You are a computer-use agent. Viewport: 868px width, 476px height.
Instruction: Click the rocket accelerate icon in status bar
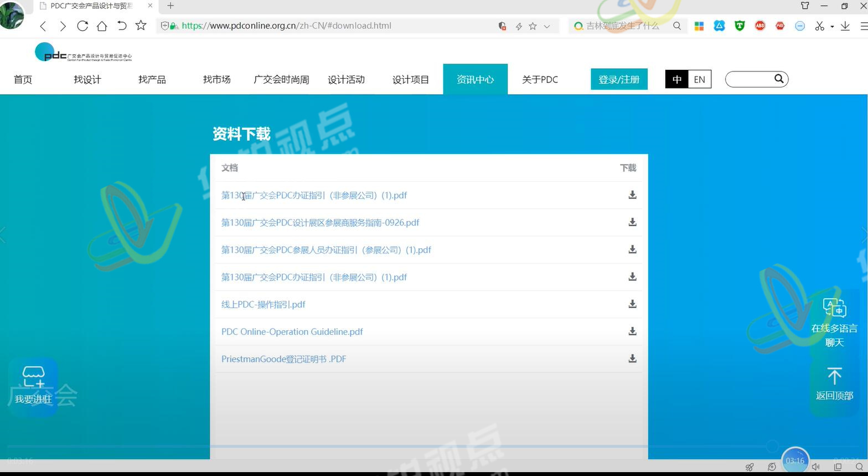pyautogui.click(x=750, y=467)
